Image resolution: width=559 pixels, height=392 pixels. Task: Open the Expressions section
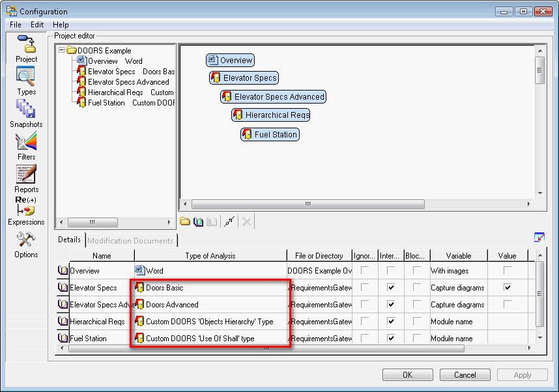26,210
